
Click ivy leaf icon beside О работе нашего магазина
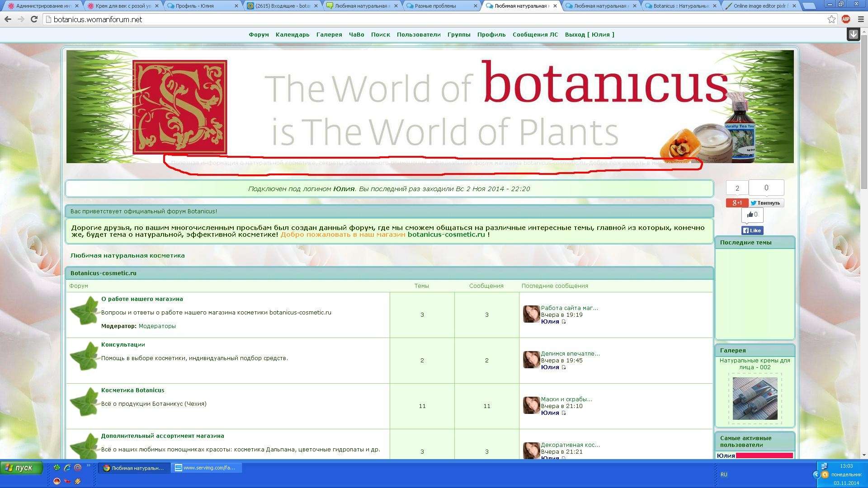click(85, 310)
